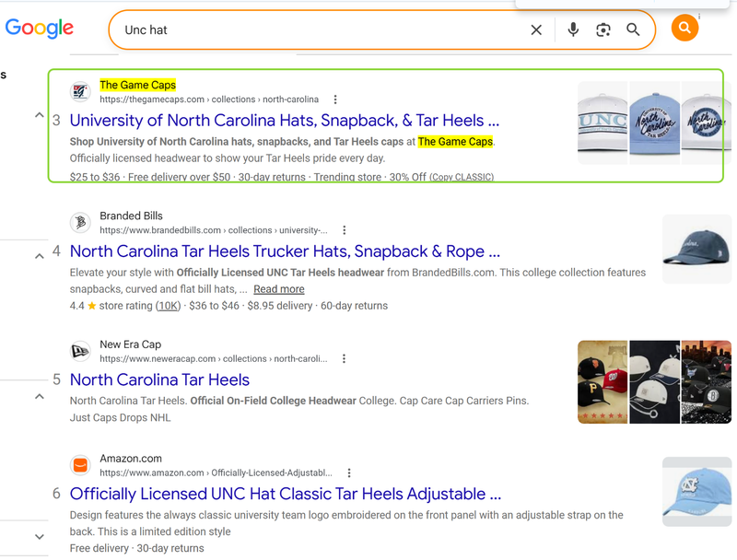Open white UNC hat thumbnail
737x560 pixels.
[602, 122]
